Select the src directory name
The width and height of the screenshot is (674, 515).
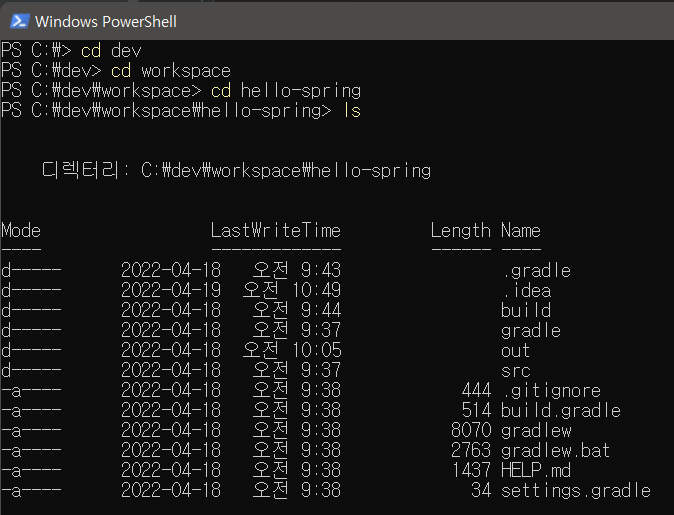click(x=516, y=371)
